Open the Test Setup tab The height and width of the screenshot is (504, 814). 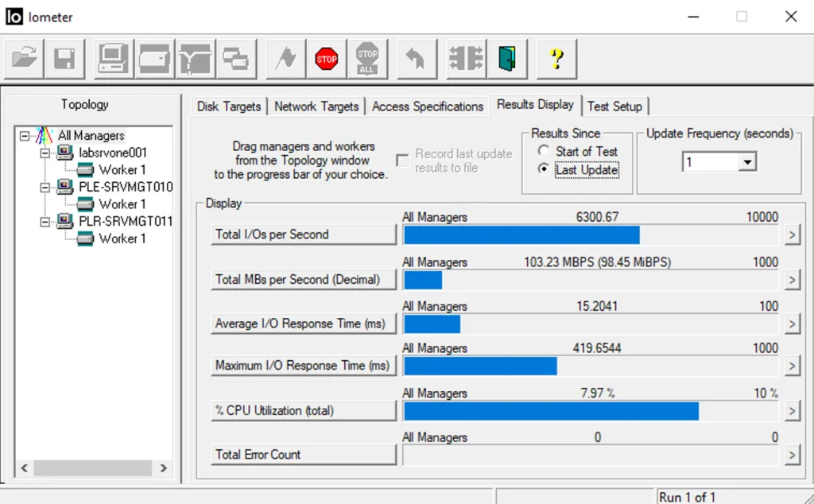[x=614, y=107]
